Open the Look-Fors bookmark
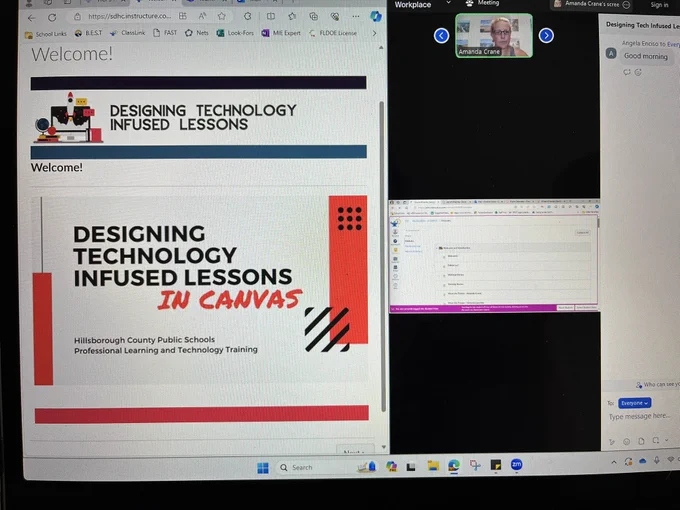Image resolution: width=680 pixels, height=510 pixels. pyautogui.click(x=235, y=33)
